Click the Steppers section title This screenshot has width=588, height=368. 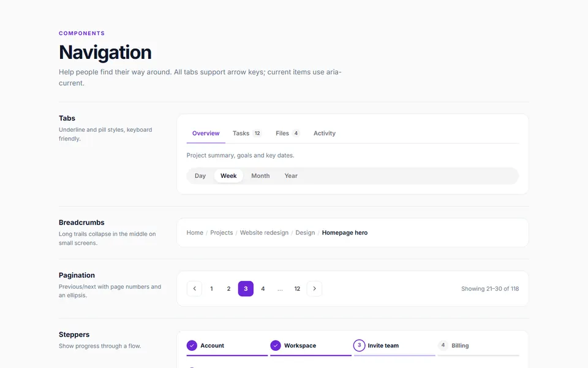click(x=74, y=335)
